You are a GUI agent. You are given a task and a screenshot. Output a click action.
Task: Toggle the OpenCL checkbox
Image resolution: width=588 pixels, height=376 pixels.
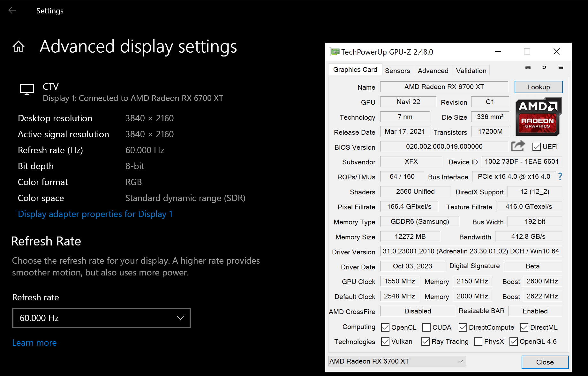tap(385, 327)
